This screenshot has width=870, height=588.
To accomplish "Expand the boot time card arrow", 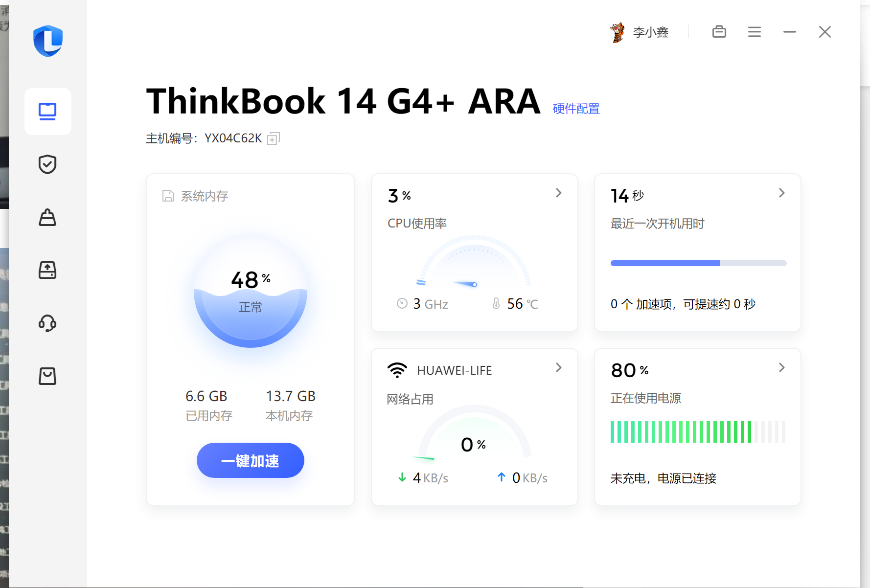I will 781,193.
